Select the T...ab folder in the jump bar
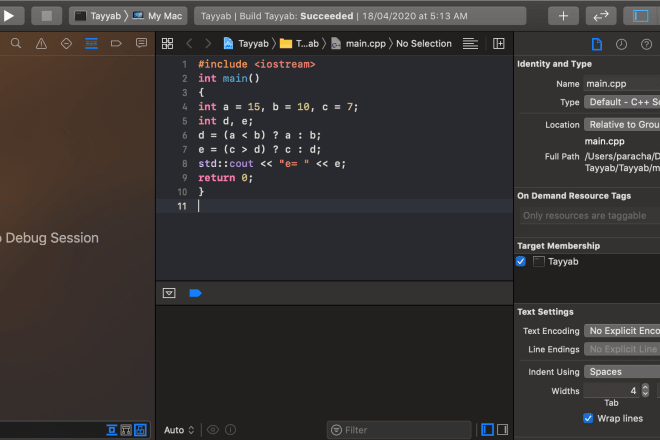This screenshot has height=440, width=660. click(299, 43)
